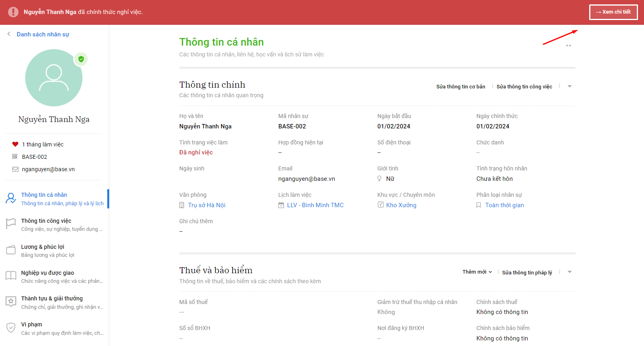Screen dimensions: 644x346
Task: Open Trụ sở Hà Nội office link
Action: [207, 205]
